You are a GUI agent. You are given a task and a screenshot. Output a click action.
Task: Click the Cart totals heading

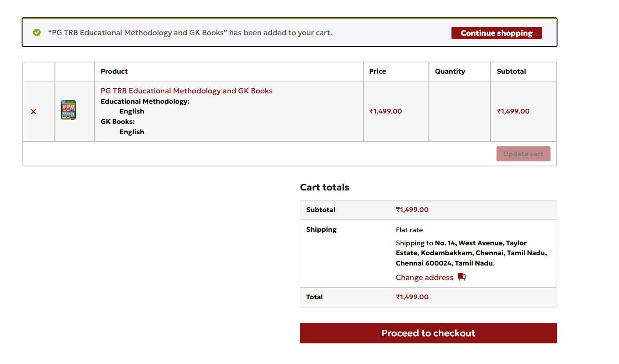325,188
